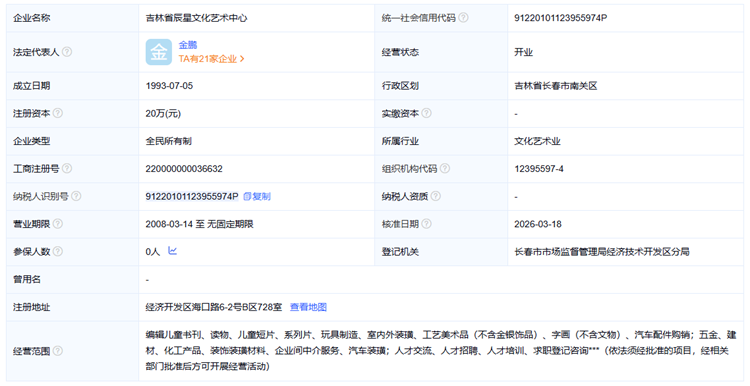
Task: Click help icon beside 组织机构代码
Action: tap(445, 168)
